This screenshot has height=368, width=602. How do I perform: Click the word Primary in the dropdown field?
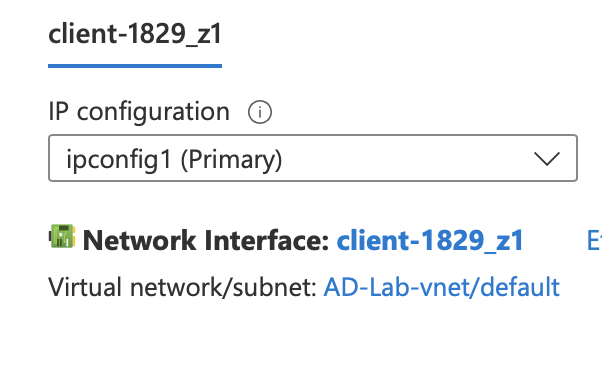(x=232, y=160)
